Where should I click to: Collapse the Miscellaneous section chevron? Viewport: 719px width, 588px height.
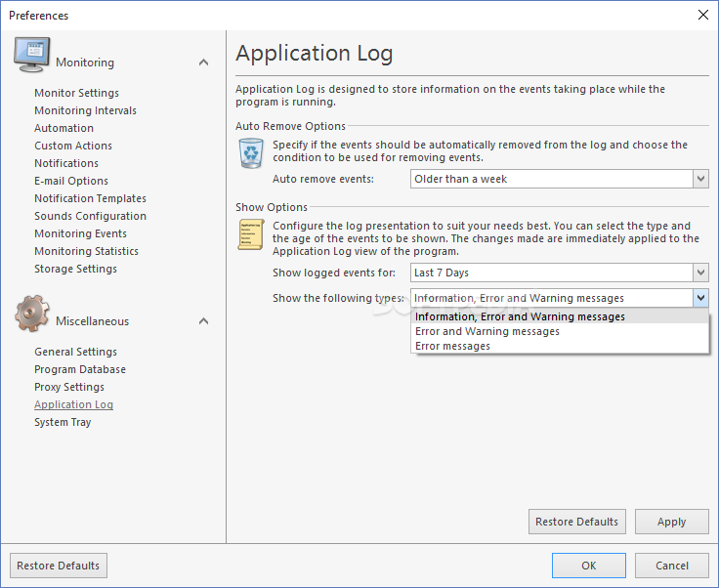(203, 321)
